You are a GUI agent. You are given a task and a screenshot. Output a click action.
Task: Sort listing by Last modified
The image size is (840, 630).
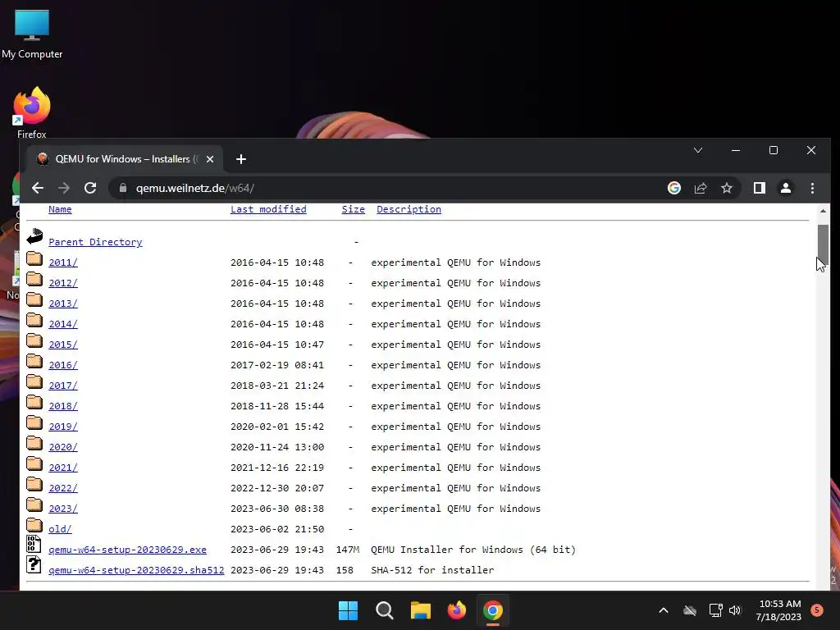click(268, 209)
